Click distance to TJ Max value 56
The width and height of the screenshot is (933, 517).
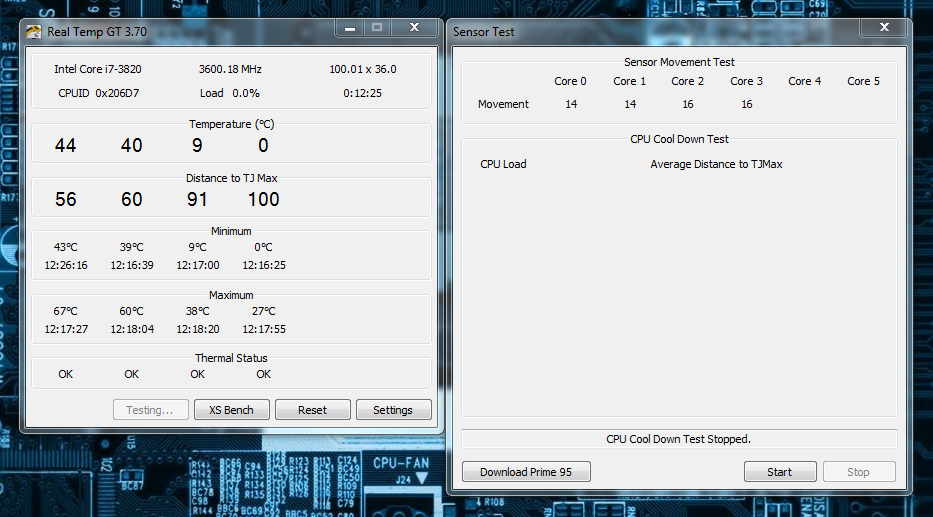click(65, 199)
